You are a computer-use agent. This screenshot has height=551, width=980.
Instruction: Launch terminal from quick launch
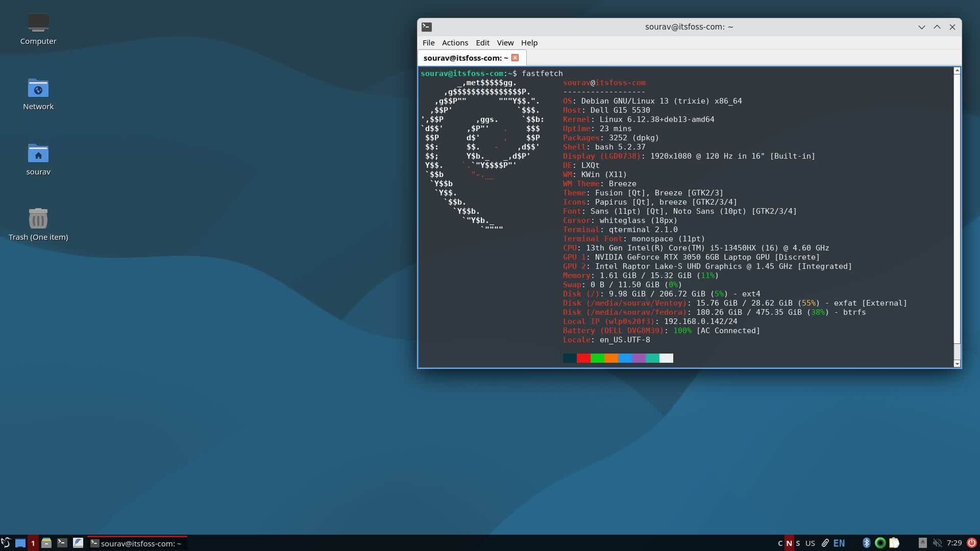click(x=62, y=543)
